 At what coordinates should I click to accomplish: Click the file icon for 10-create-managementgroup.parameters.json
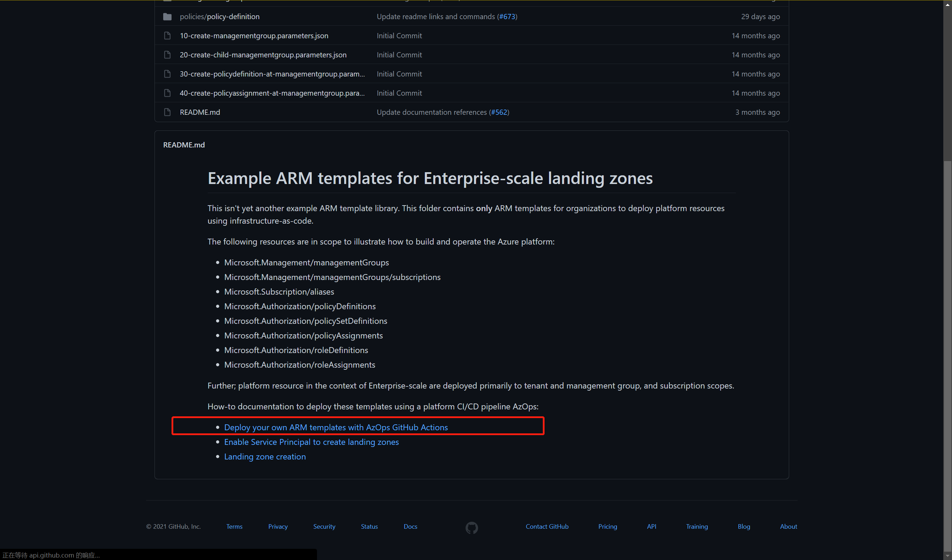167,35
